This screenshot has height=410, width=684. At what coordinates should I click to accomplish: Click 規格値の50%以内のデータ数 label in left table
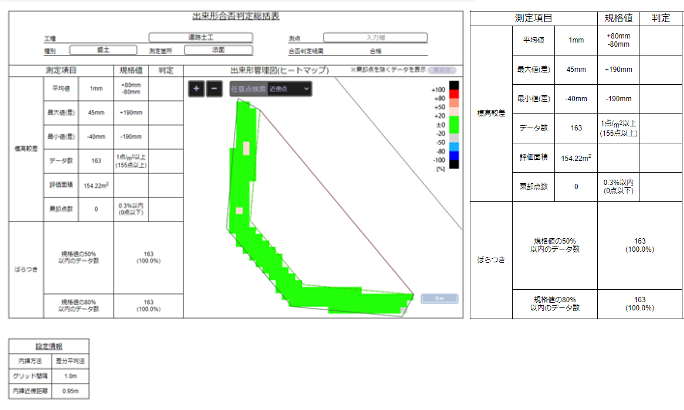pos(79,257)
